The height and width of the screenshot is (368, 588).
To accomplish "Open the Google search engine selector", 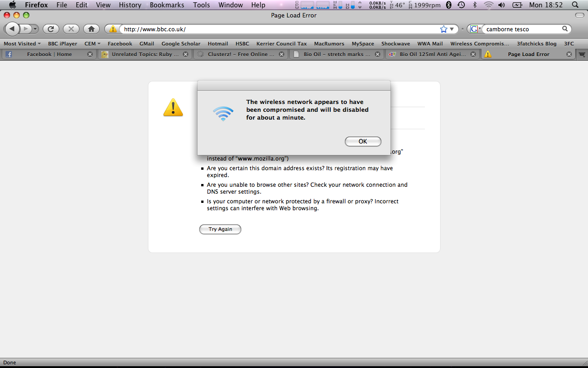I will [476, 29].
